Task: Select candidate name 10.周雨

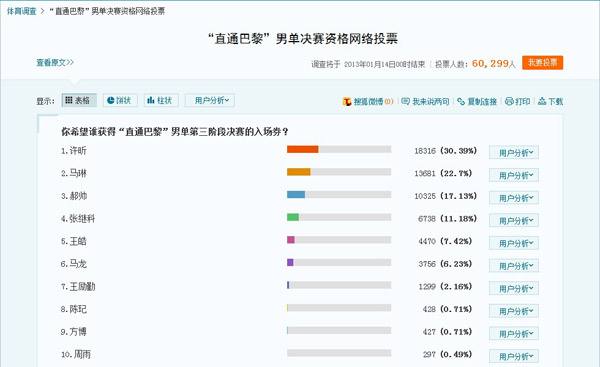Action: (x=76, y=354)
